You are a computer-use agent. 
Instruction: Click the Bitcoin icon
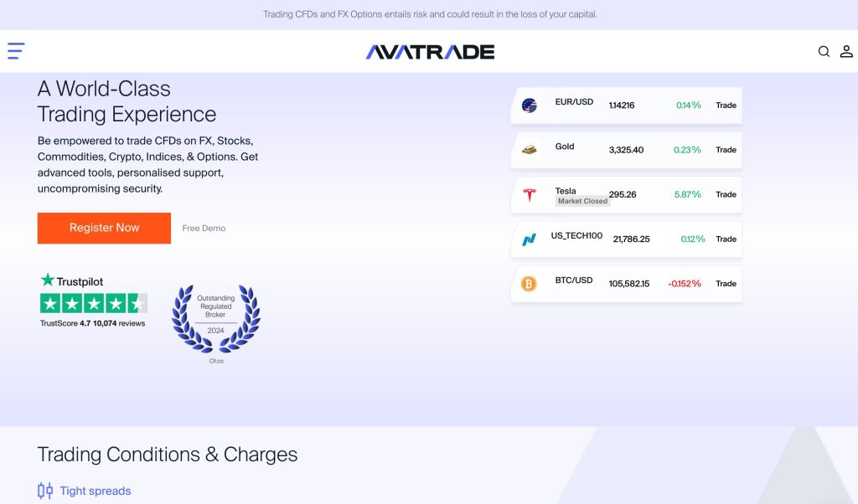(529, 284)
